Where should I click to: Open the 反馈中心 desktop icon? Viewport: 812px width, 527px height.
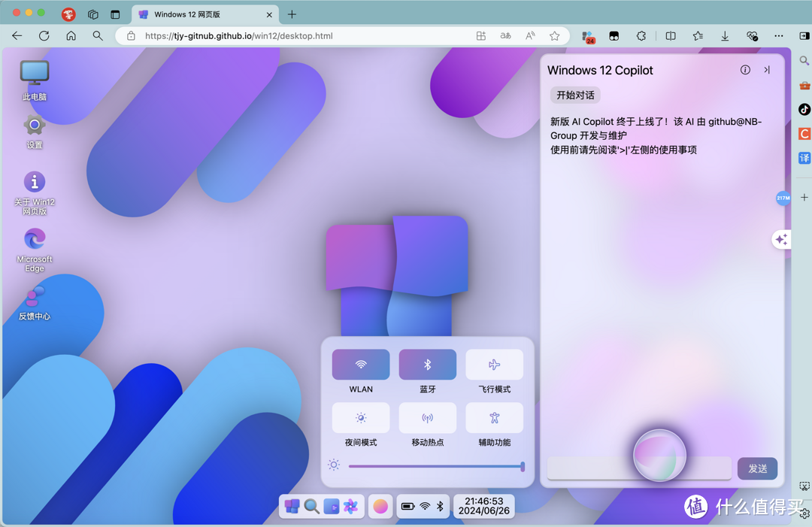(x=34, y=304)
